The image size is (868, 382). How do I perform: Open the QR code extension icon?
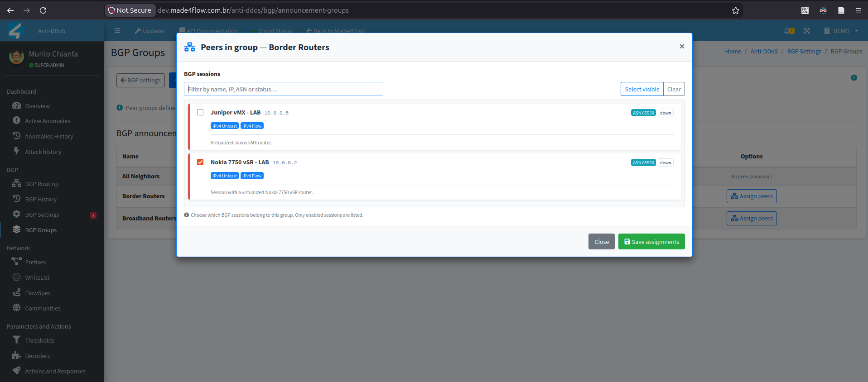click(x=805, y=10)
